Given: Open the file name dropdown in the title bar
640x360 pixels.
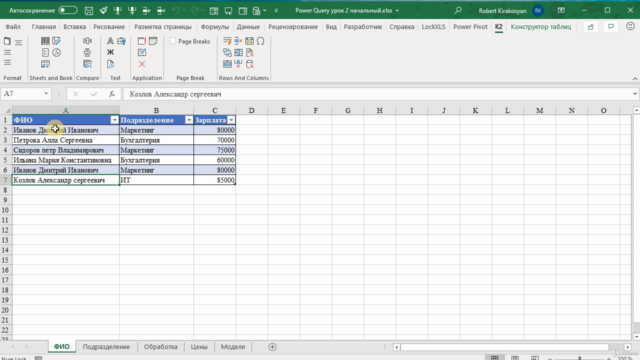Looking at the screenshot, I should pos(397,11).
